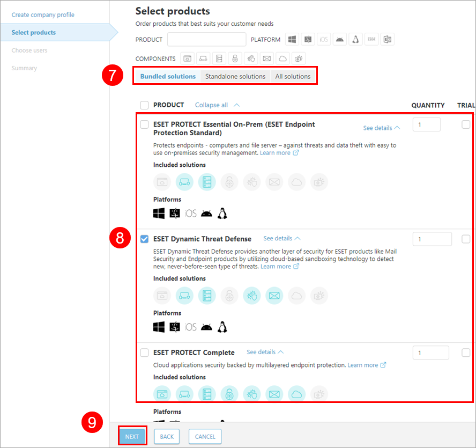Go to Create company profile step
The height and width of the screenshot is (448, 476).
[43, 15]
